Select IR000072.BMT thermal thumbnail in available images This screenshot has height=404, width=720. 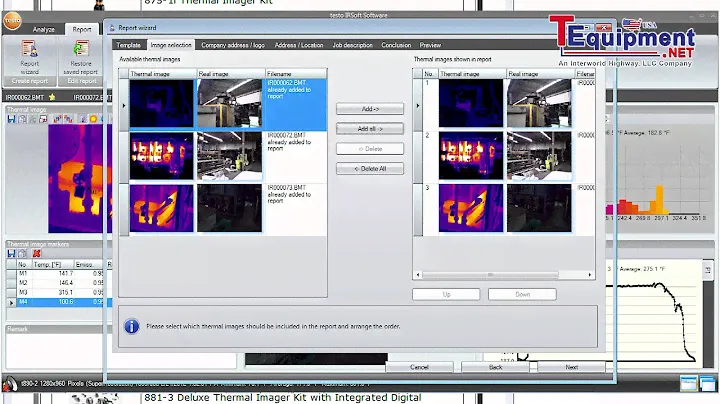point(161,155)
